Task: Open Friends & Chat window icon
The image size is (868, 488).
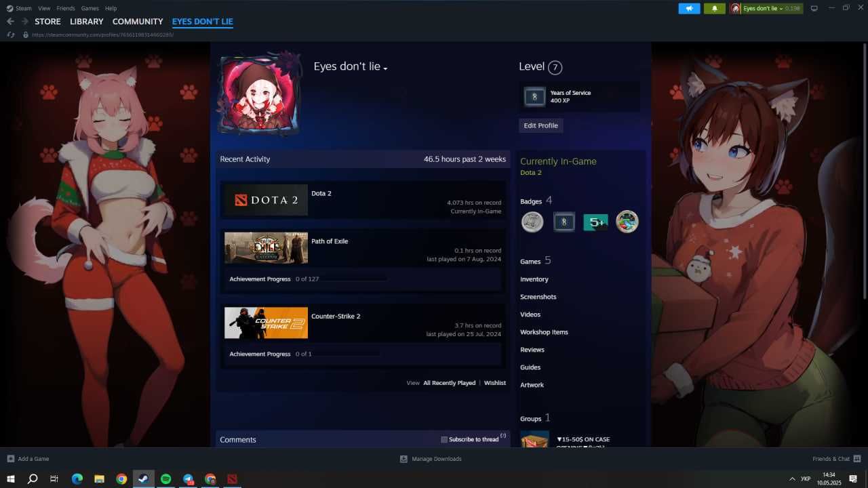Action: 857,459
